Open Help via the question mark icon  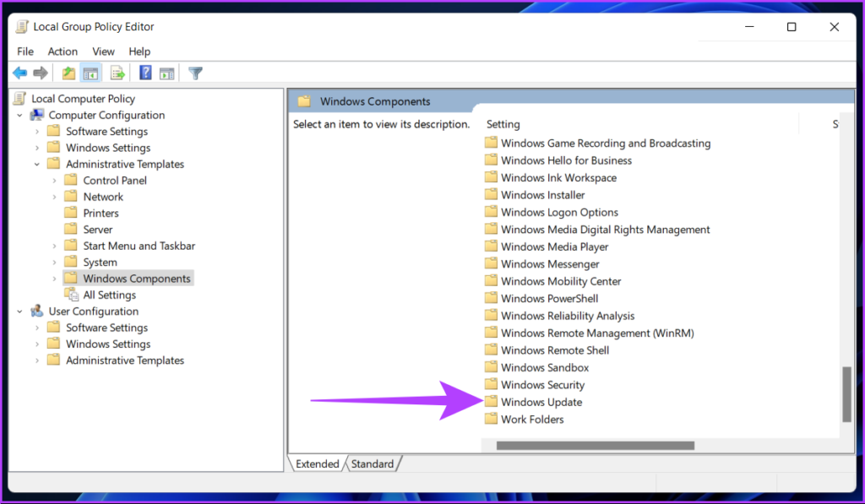point(145,73)
